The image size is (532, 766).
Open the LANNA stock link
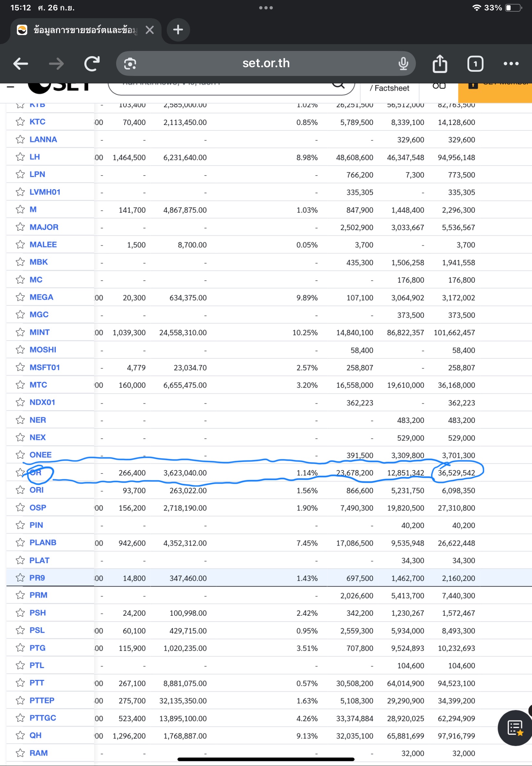point(43,139)
